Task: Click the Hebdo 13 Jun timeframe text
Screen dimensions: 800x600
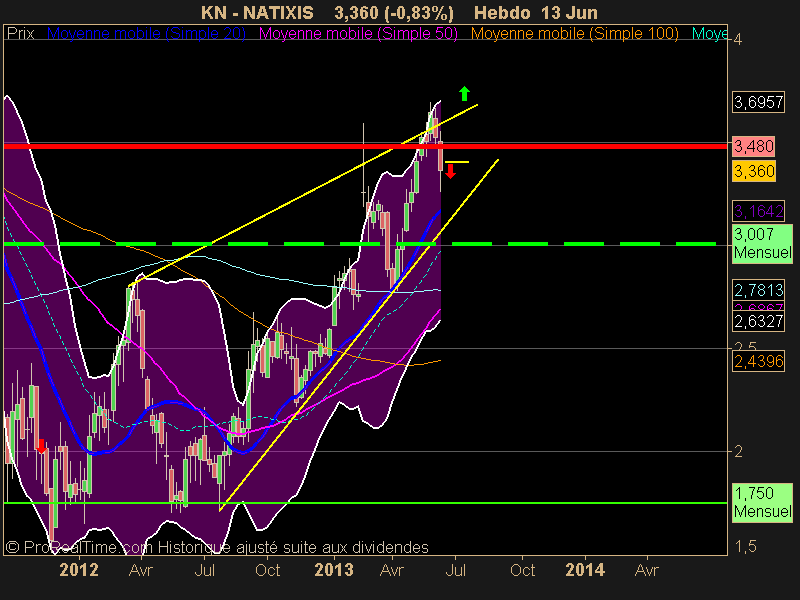Action: (536, 13)
